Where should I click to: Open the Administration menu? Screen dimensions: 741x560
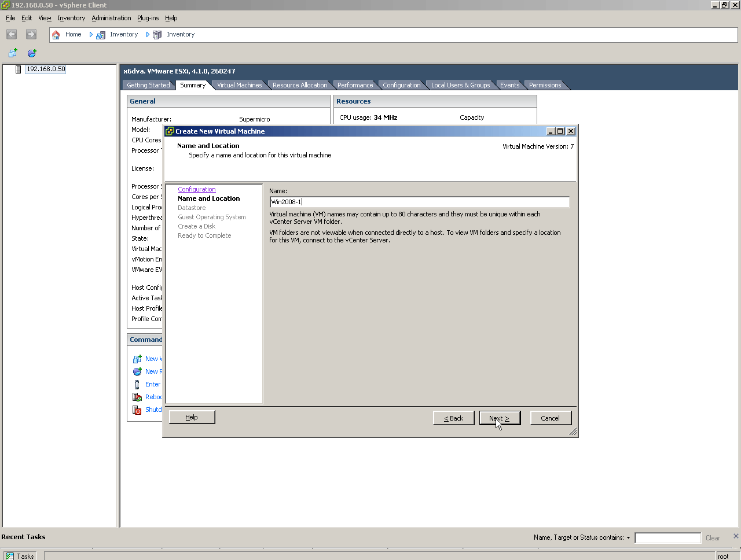pos(111,18)
